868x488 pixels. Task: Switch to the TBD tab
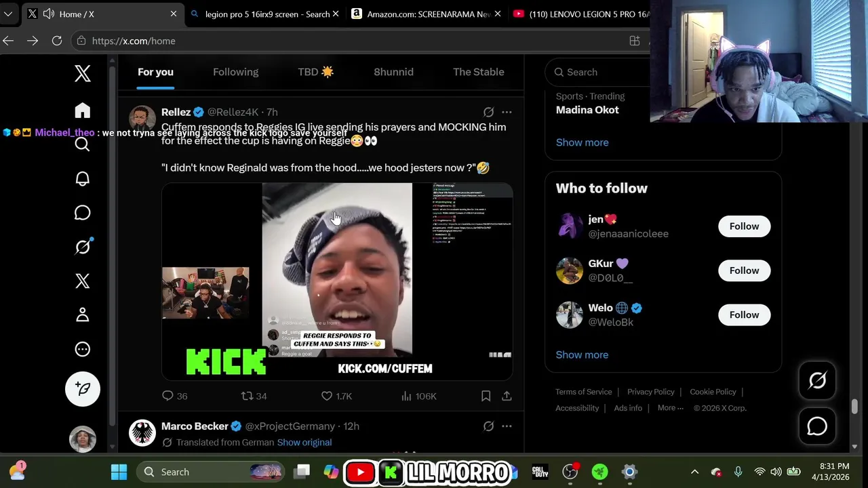click(x=316, y=72)
